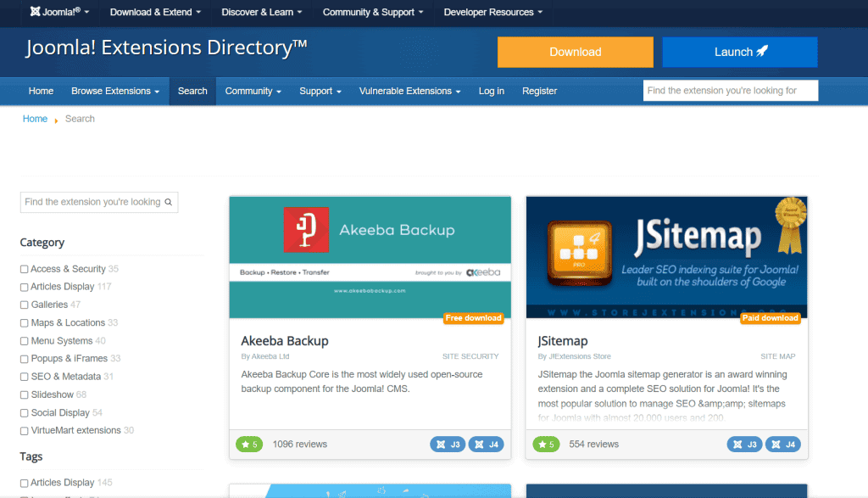868x498 pixels.
Task: Open the Community dropdown in blue navbar
Action: (253, 91)
